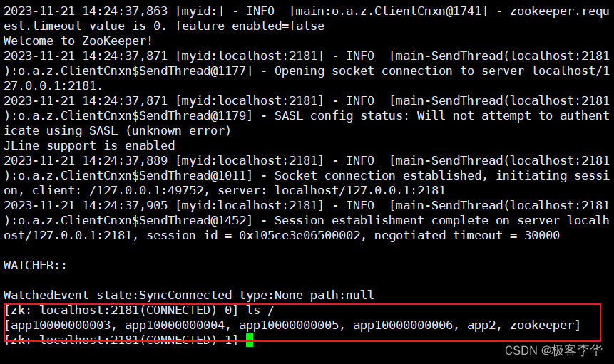
Task: Click '[main:o.a.z.ClientCnxn@1741]' text
Action: tap(389, 11)
